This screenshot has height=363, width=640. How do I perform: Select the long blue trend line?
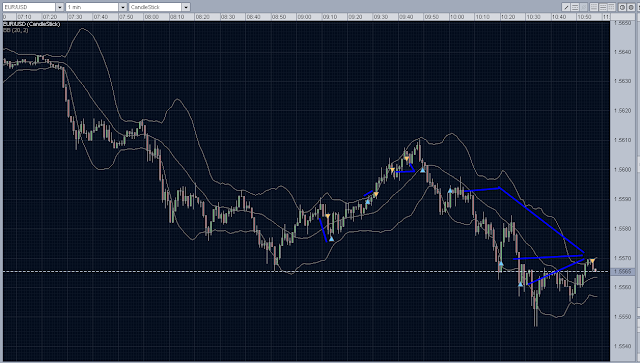pyautogui.click(x=542, y=220)
